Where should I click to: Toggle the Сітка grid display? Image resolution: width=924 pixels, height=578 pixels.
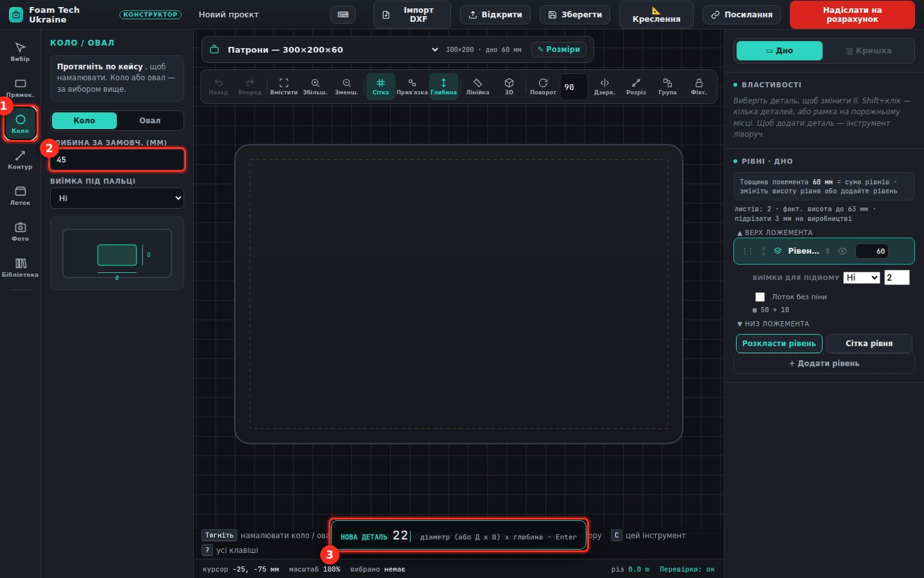click(381, 87)
